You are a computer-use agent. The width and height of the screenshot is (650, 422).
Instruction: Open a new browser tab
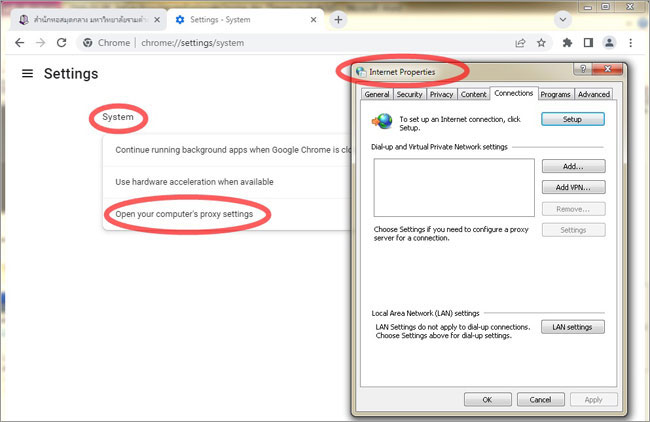point(338,19)
